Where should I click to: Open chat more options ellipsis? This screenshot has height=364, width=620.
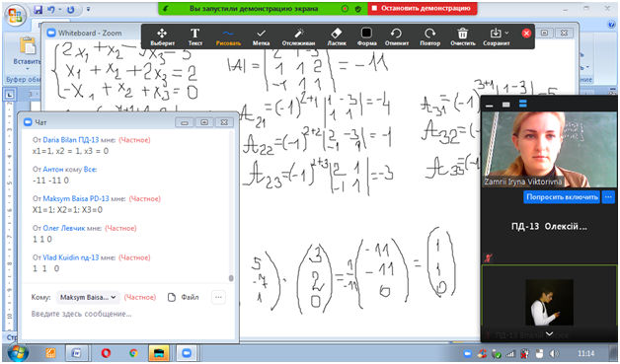click(x=218, y=297)
